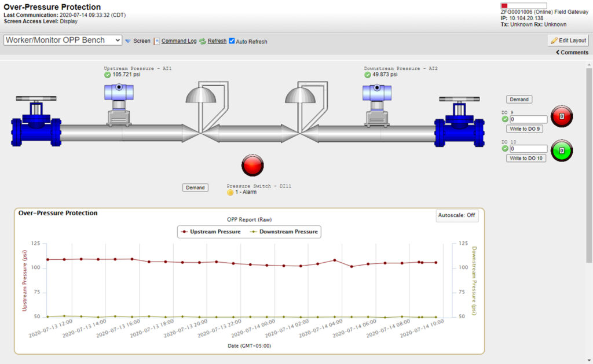Disable the Auto Refresh checkbox
This screenshot has width=593, height=364.
pos(232,41)
